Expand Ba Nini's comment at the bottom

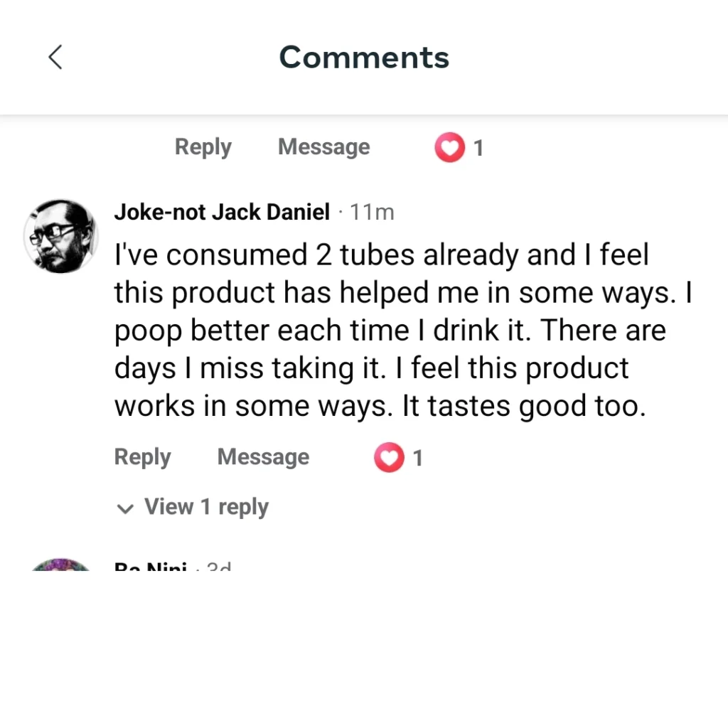pos(151,567)
